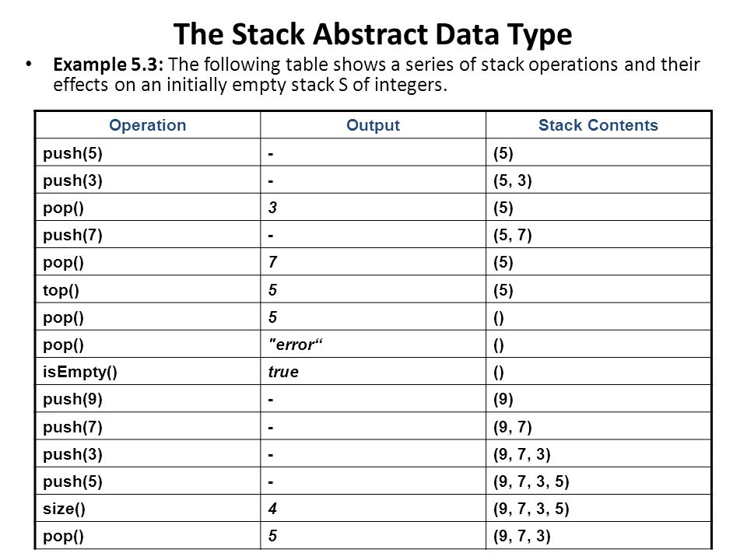The width and height of the screenshot is (747, 560).
Task: Click the slide title 'The Stack Abstract Data Type'
Action: [x=373, y=34]
